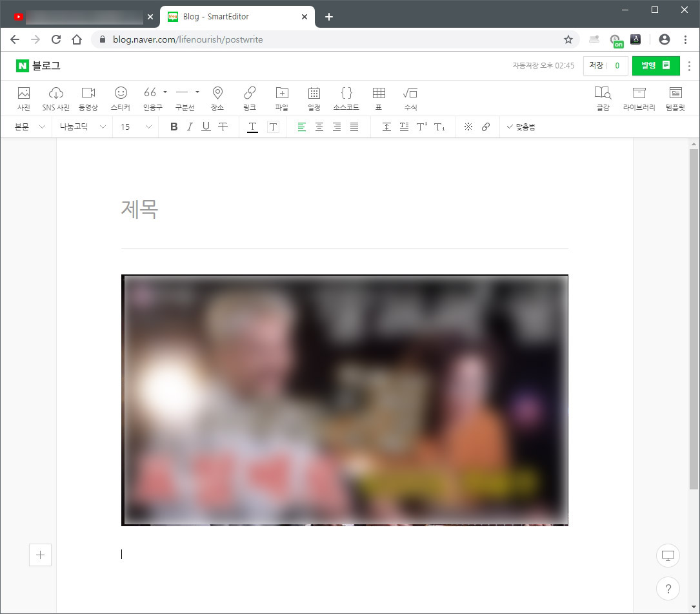Open the 본문 paragraph style dropdown
This screenshot has height=614, width=700.
(30, 127)
